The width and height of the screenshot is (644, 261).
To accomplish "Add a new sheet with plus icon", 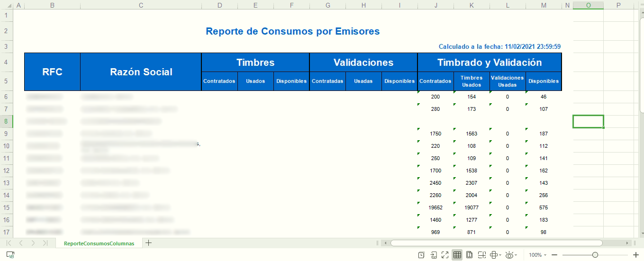I will (149, 243).
